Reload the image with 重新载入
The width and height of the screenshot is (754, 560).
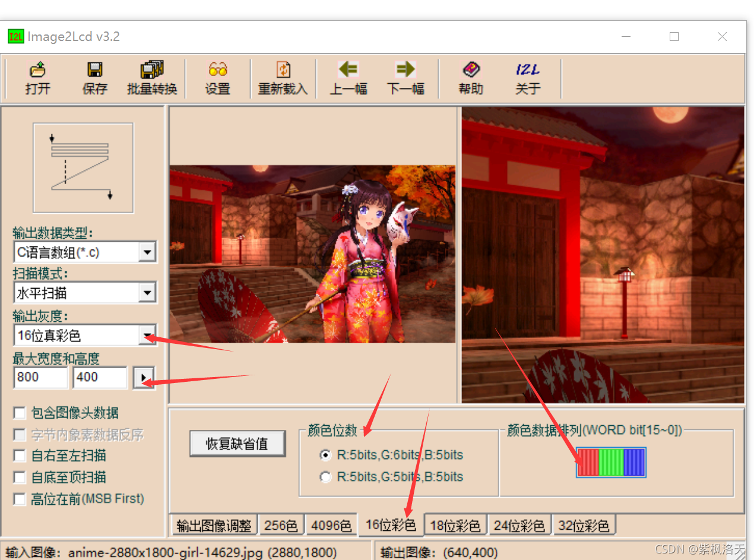coord(283,78)
